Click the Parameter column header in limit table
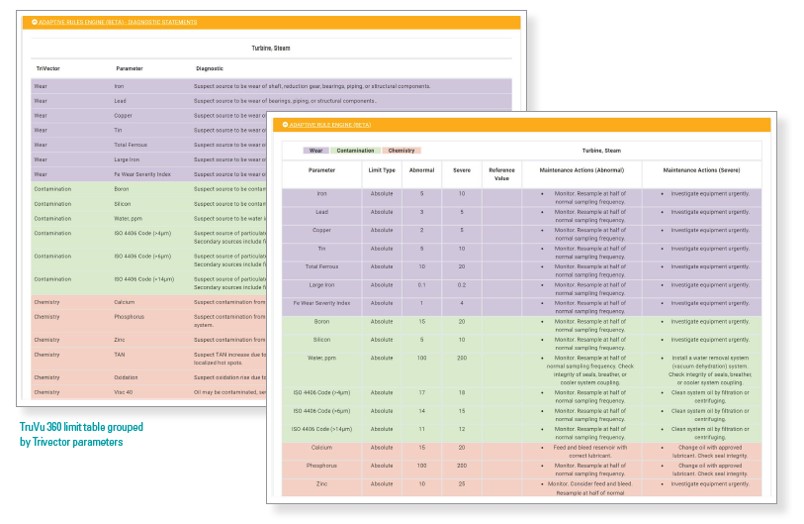This screenshot has width=804, height=524. tap(322, 170)
